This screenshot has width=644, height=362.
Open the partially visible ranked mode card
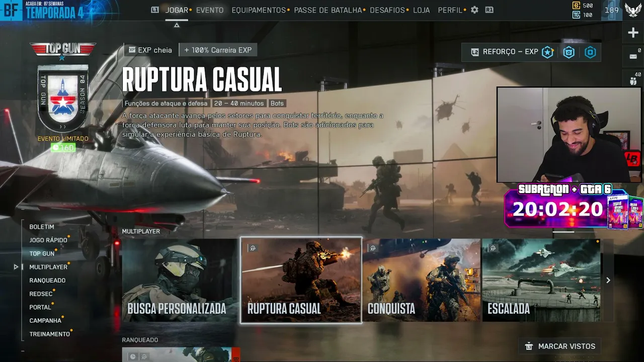pyautogui.click(x=181, y=354)
